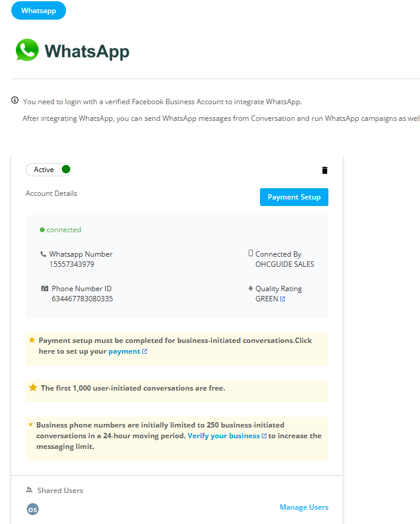Viewport: 420px width, 524px height.
Task: Toggle the Active status switch
Action: pos(48,170)
